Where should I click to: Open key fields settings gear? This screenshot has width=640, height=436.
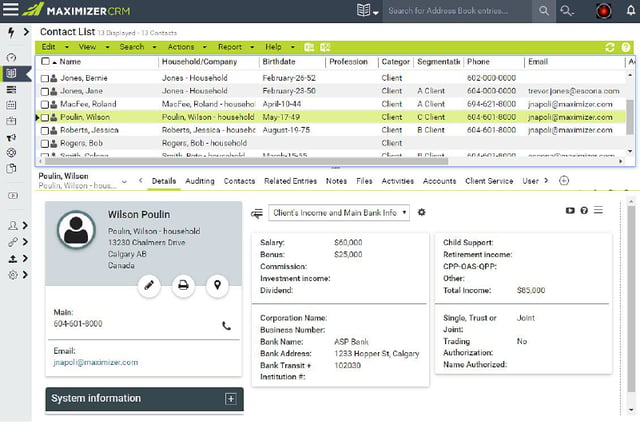tap(422, 212)
